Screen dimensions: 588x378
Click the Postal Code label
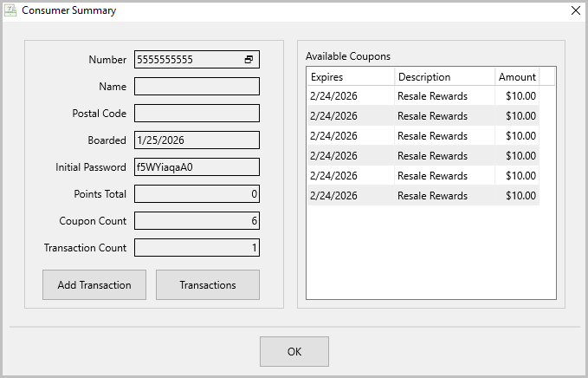tap(99, 114)
